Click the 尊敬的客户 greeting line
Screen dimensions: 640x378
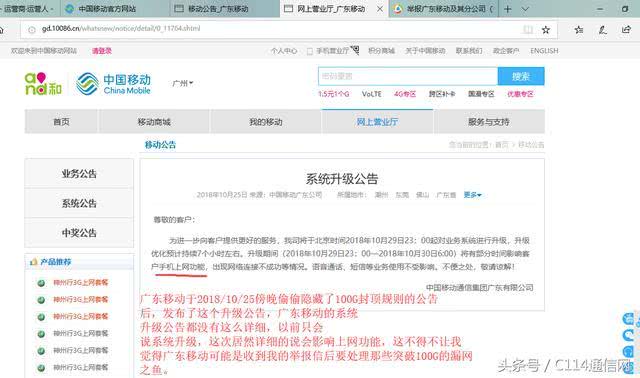[174, 220]
